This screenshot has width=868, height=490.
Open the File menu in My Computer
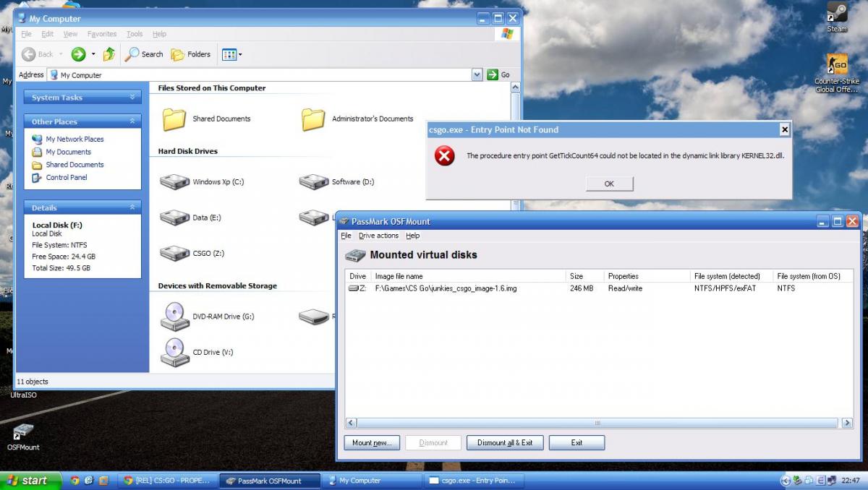pos(26,34)
